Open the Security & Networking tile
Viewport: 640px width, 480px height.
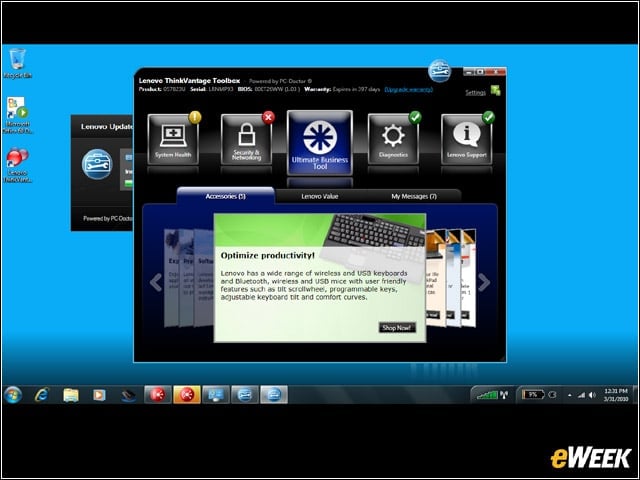click(246, 139)
